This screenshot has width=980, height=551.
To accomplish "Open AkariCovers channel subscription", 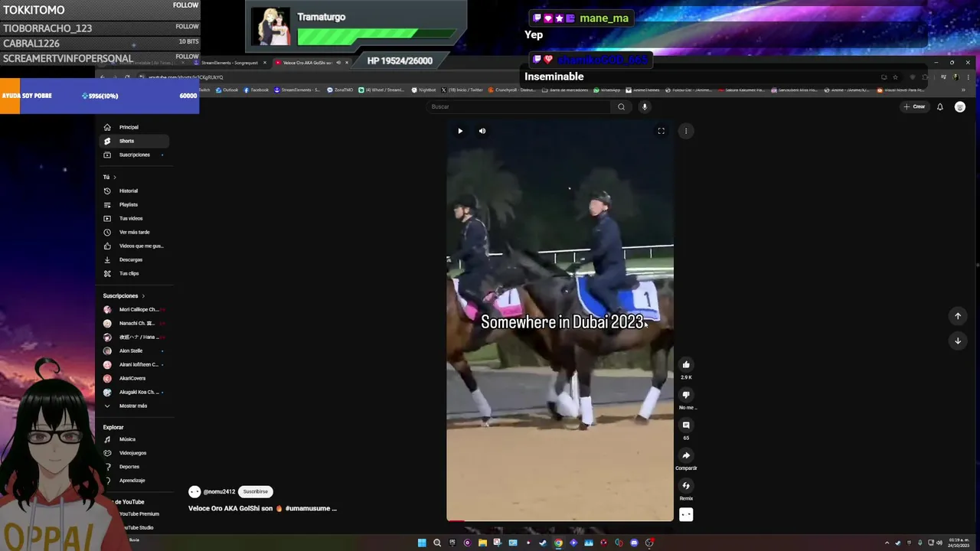I will point(135,378).
